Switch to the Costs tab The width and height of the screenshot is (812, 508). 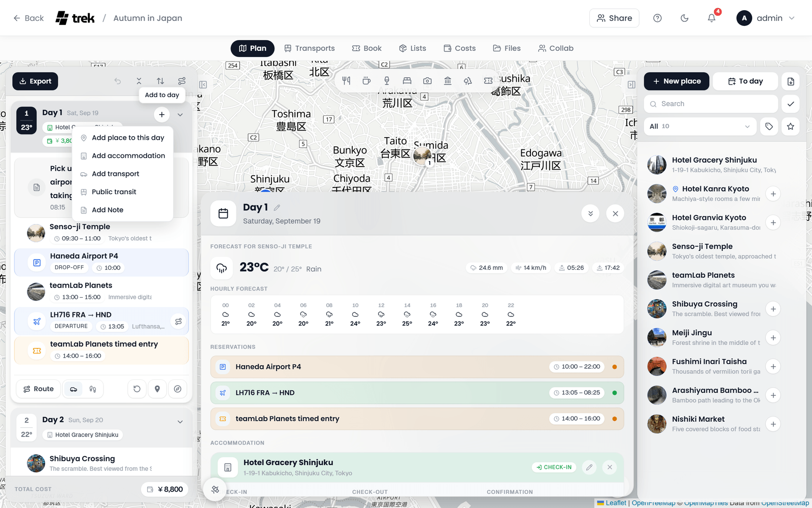click(x=460, y=48)
